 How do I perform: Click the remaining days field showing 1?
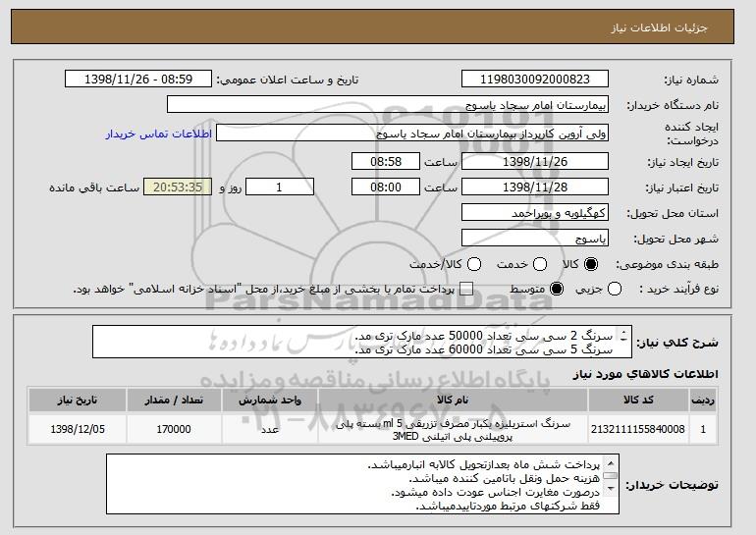tap(280, 187)
